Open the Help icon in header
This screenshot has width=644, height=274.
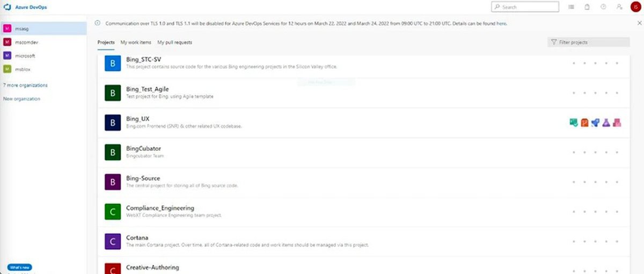603,7
